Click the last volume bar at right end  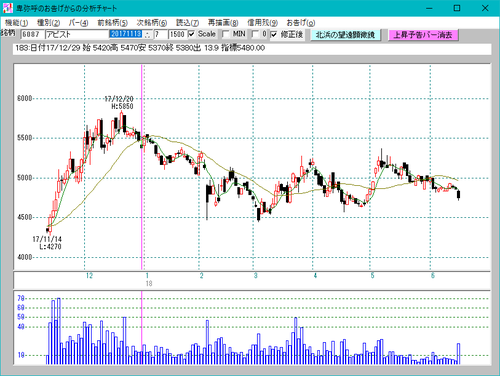pos(459,354)
